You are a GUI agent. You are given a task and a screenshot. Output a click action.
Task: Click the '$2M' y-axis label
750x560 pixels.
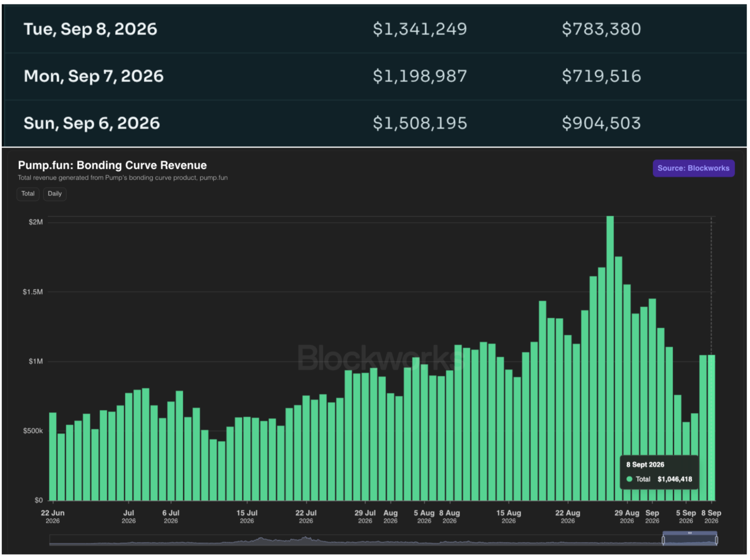click(x=36, y=222)
